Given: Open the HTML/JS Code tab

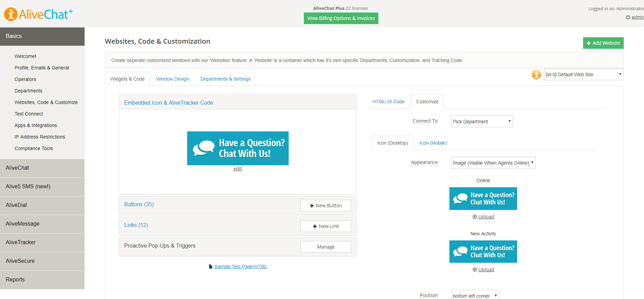Looking at the screenshot, I should (x=388, y=102).
